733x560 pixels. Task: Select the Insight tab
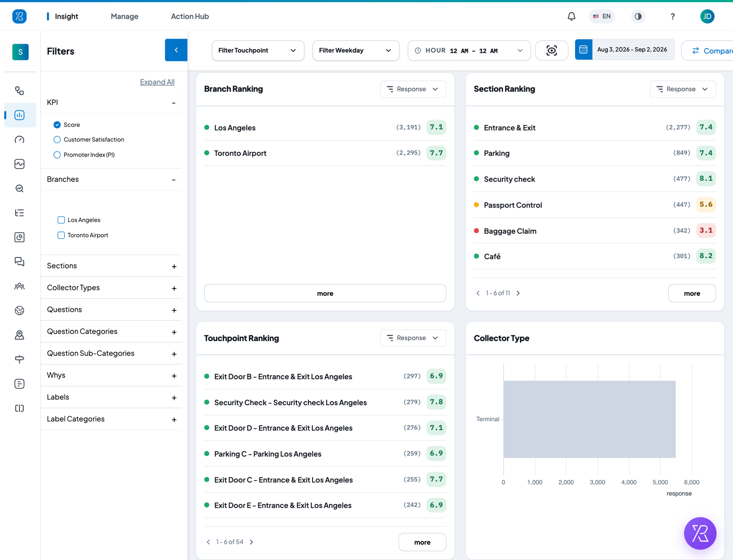[x=67, y=16]
